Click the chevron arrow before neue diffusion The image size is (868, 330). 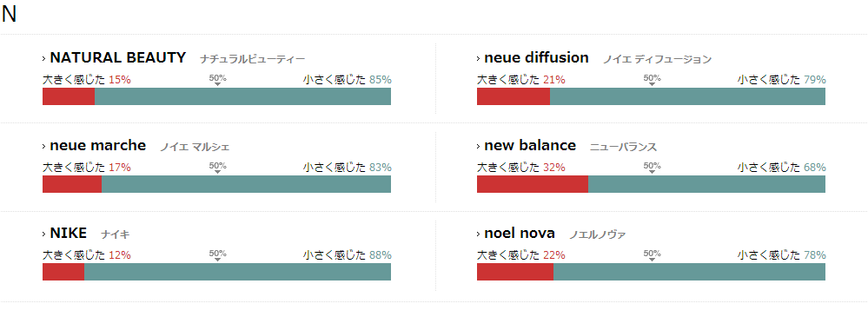point(479,58)
